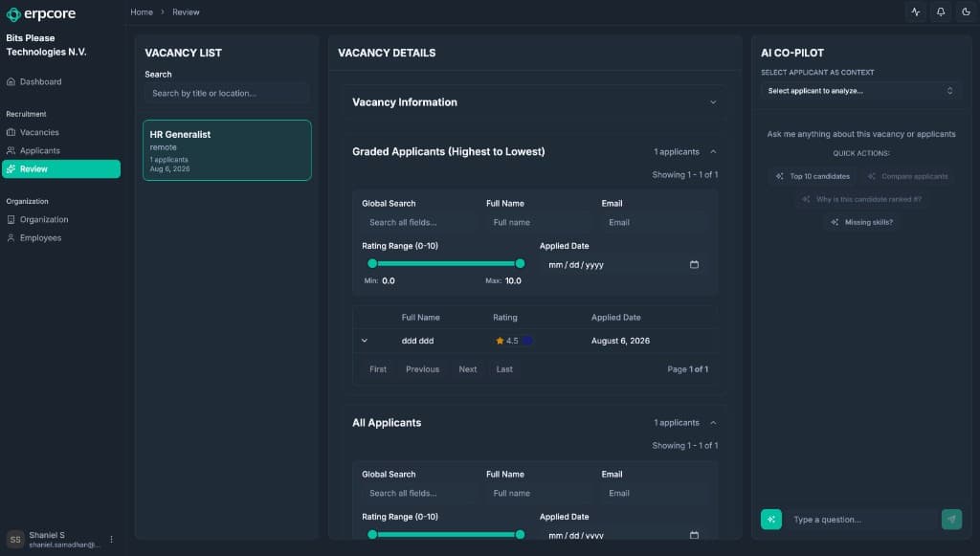Focus Global Search field in All Applicants
980x556 pixels.
419,494
